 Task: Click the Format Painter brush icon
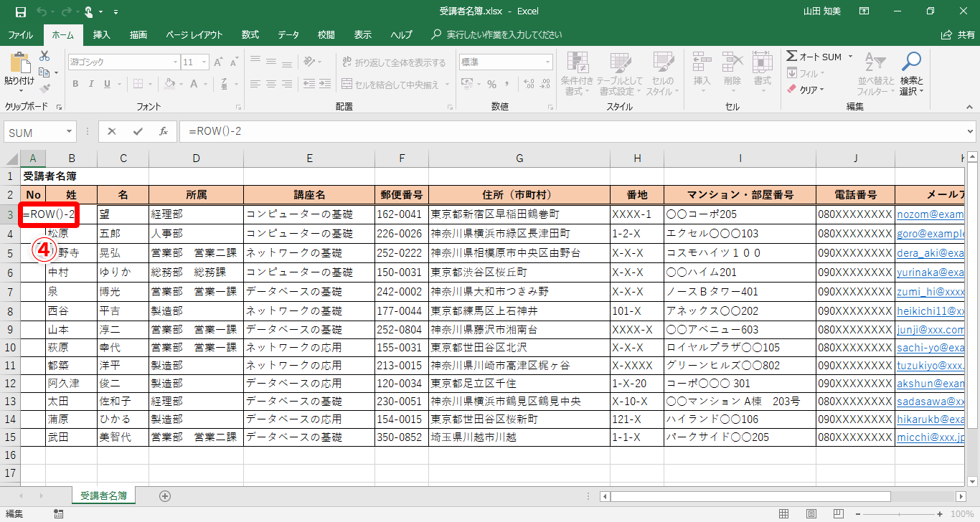(x=44, y=88)
